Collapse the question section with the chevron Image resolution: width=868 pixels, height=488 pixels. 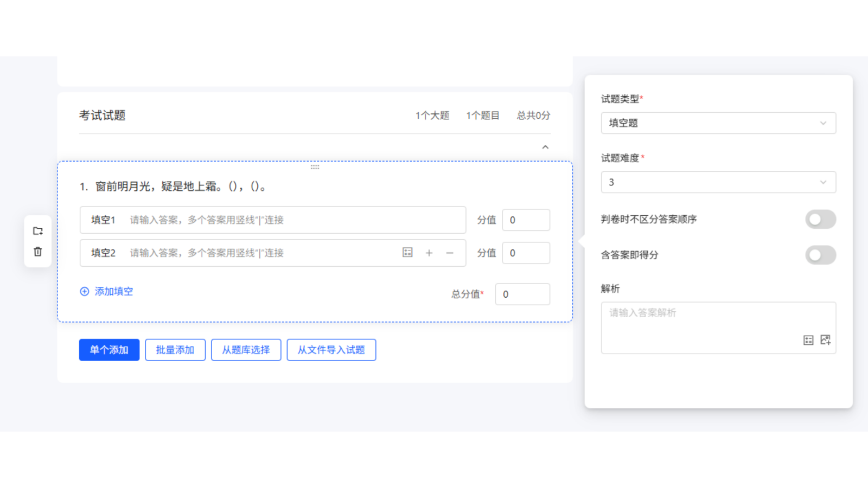pos(545,147)
